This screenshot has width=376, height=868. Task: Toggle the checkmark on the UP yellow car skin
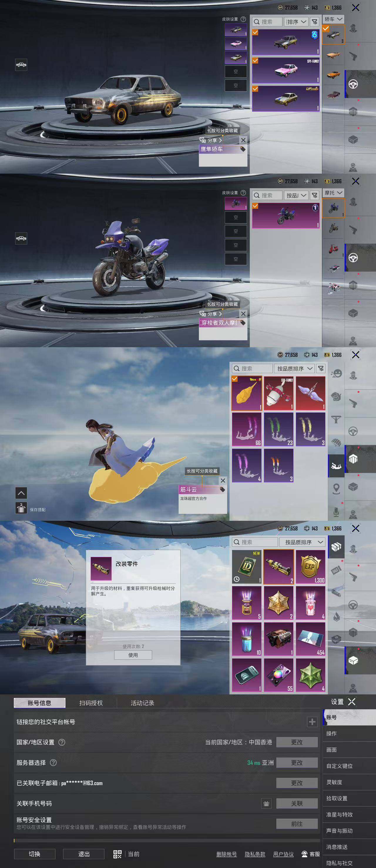pos(256,89)
